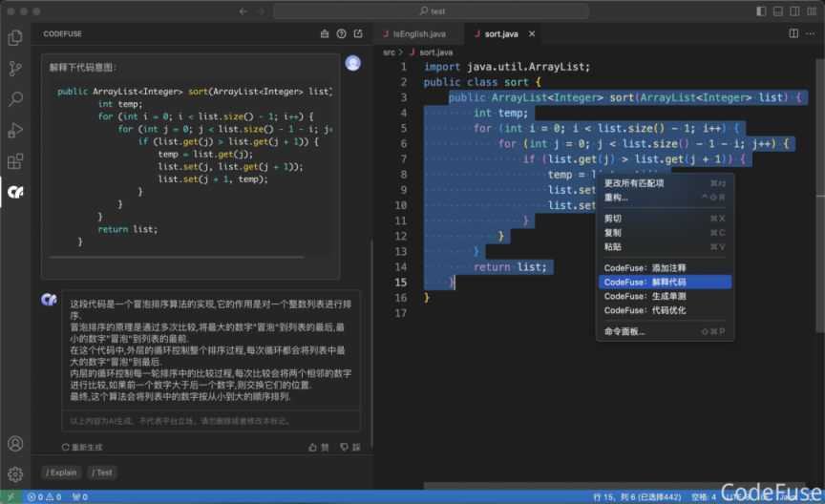The width and height of the screenshot is (825, 504).
Task: Choose CodeFuse: 添加注释
Action: tap(665, 268)
